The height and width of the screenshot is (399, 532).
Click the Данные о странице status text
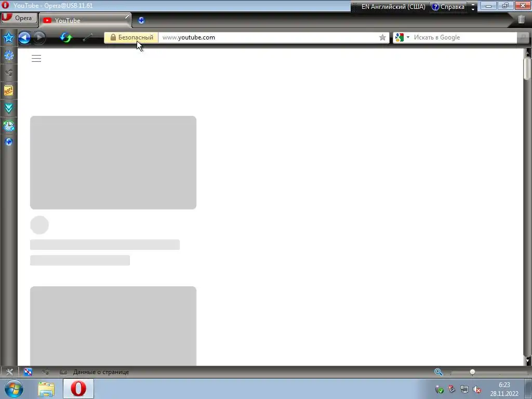tap(101, 372)
